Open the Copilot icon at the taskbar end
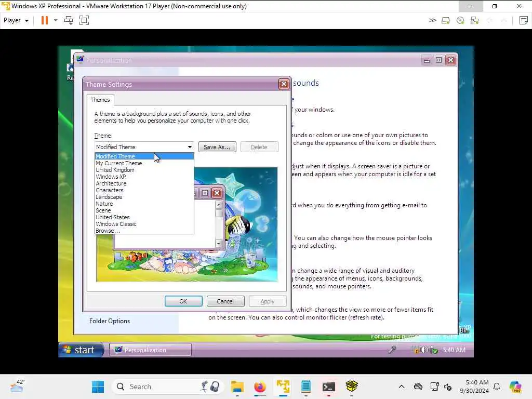 tap(515, 387)
